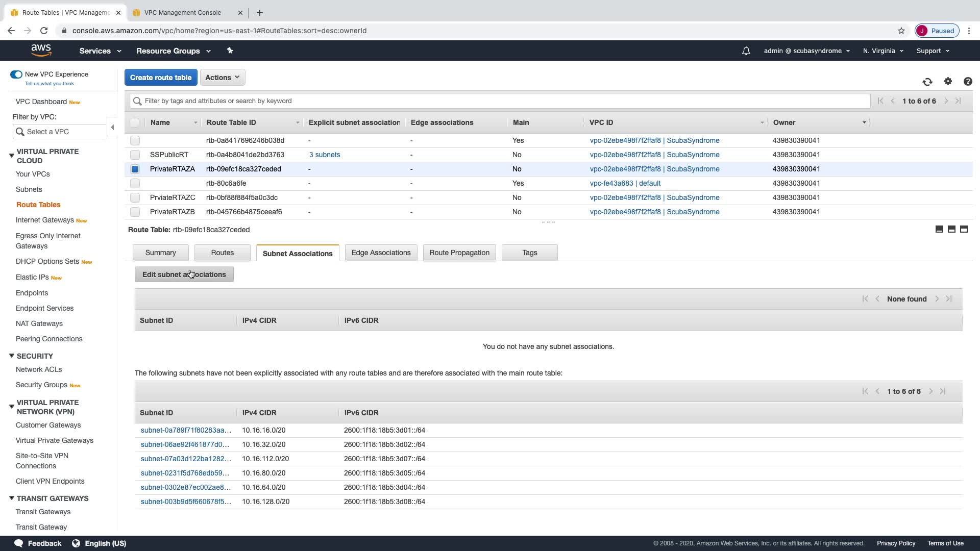Check the SSPublicRT row checkbox
Viewport: 980px width, 551px height.
pos(135,155)
